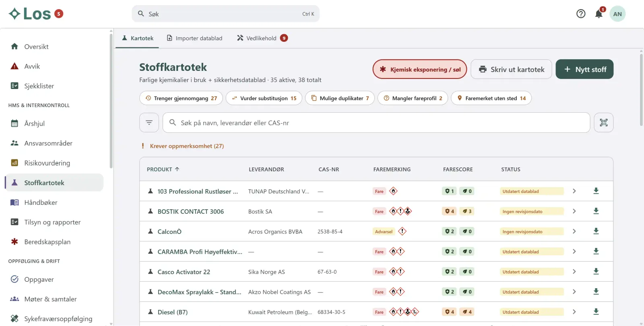
Task: Download datasheet for Diesel (B7)
Action: pyautogui.click(x=596, y=312)
